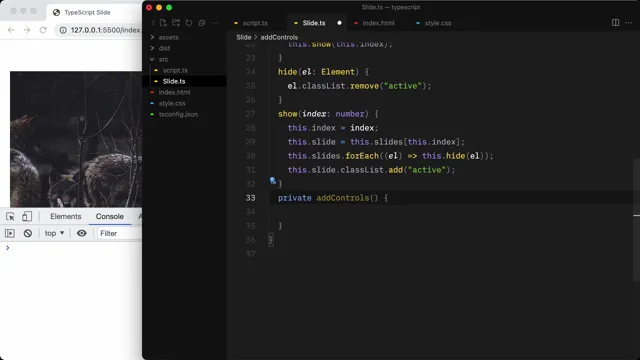Click the console prompt caret

pos(7,248)
